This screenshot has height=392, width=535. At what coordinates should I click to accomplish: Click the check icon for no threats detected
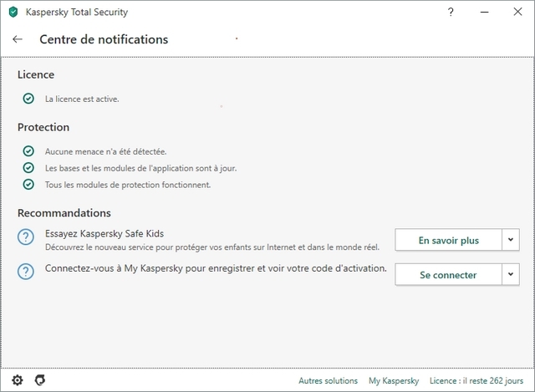tap(28, 151)
